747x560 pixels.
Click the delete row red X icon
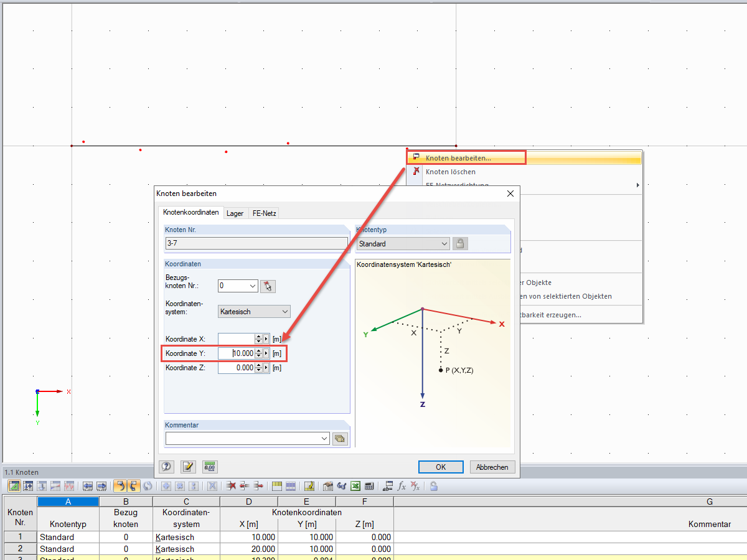point(231,486)
